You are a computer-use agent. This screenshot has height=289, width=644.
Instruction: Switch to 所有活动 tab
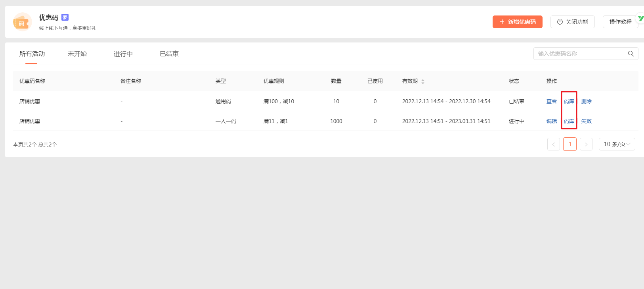click(x=32, y=54)
